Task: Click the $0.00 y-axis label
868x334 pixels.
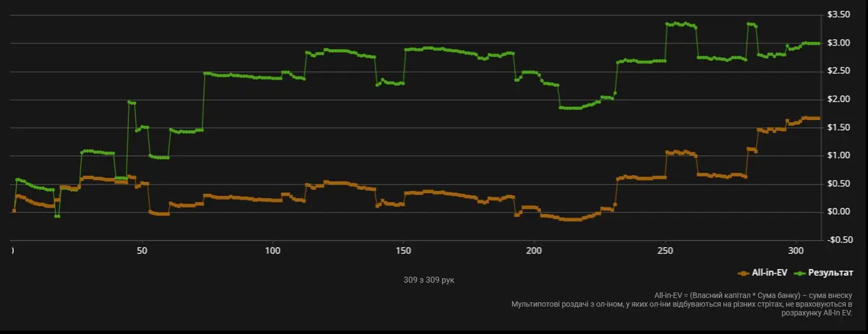Action: coord(839,212)
